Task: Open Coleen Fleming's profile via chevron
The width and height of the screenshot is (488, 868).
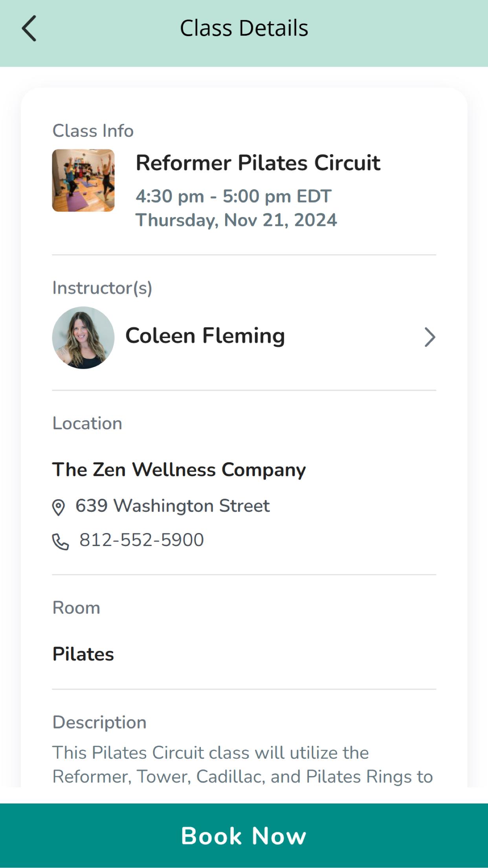Action: click(430, 337)
